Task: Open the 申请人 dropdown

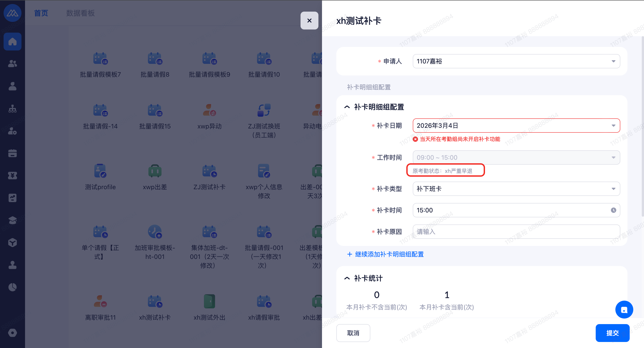Action: (516, 61)
